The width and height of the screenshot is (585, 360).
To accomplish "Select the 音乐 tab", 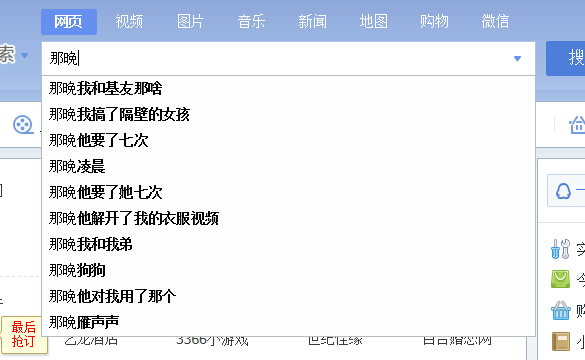I will [251, 22].
